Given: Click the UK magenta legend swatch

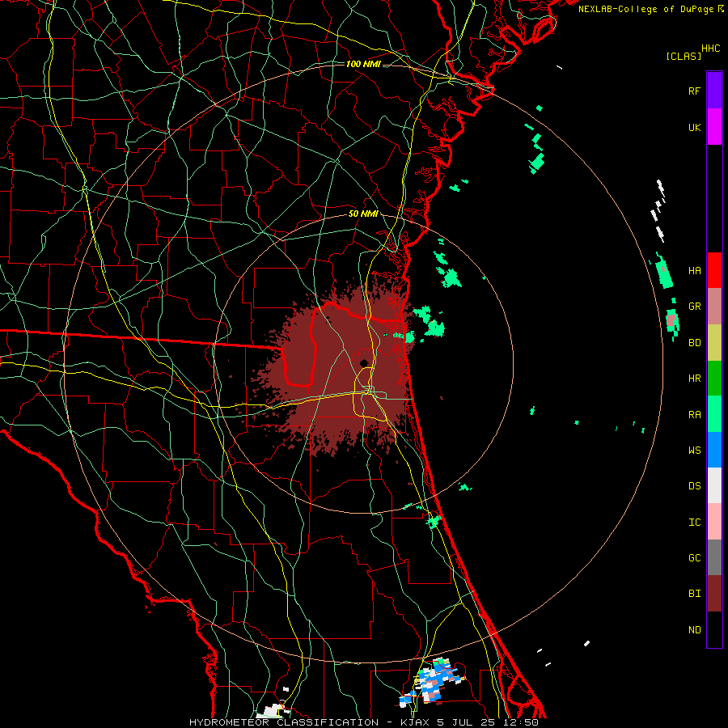Looking at the screenshot, I should [714, 127].
